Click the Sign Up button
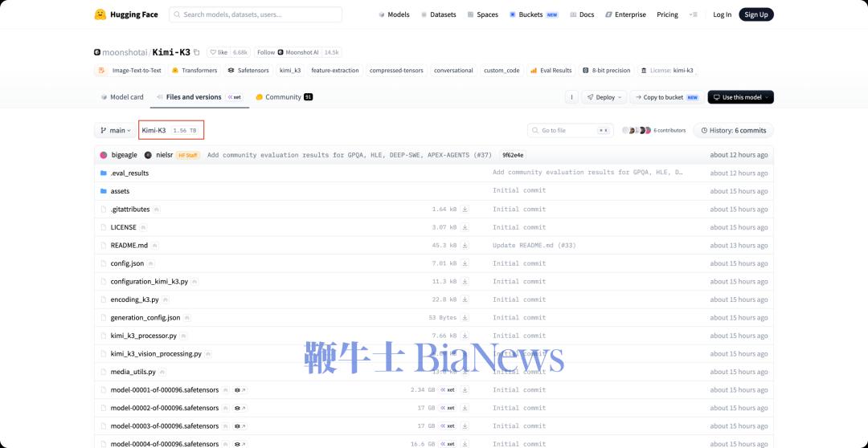Viewport: 868px width, 448px height. pyautogui.click(x=756, y=14)
